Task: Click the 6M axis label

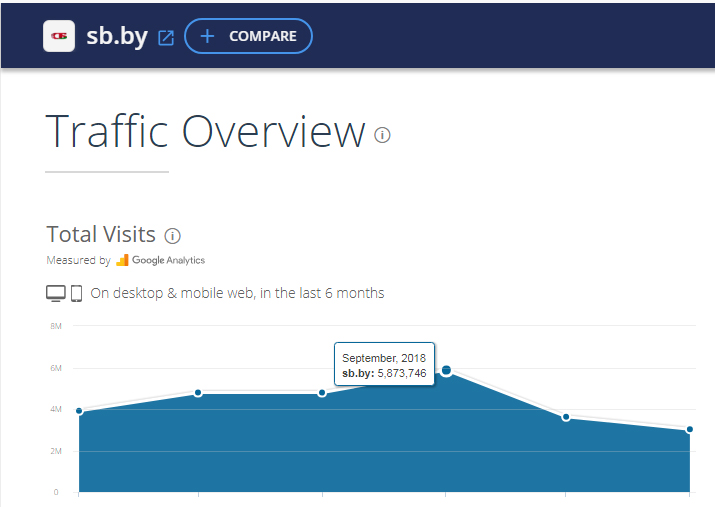Action: pos(56,368)
